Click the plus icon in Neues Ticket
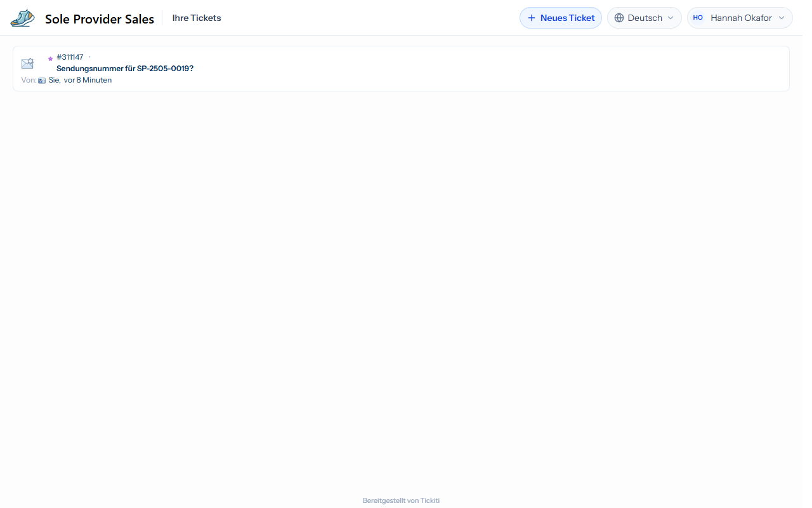Viewport: 812px width, 508px height. 532,18
